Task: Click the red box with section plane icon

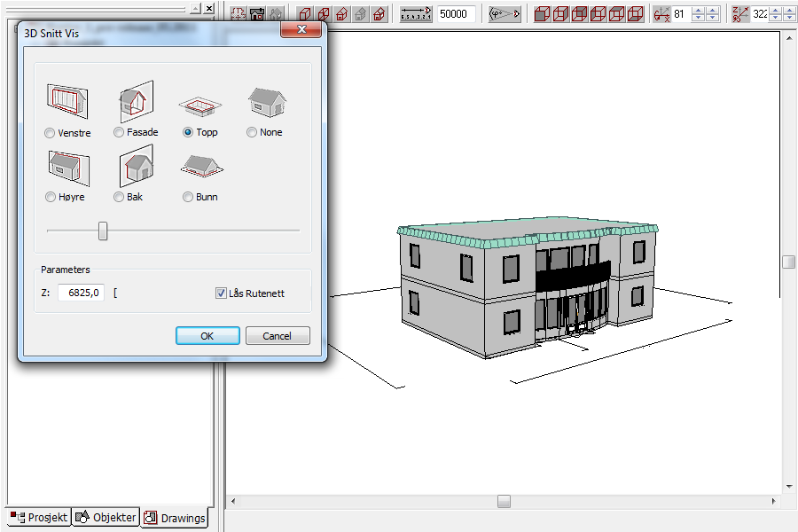Action: 323,14
